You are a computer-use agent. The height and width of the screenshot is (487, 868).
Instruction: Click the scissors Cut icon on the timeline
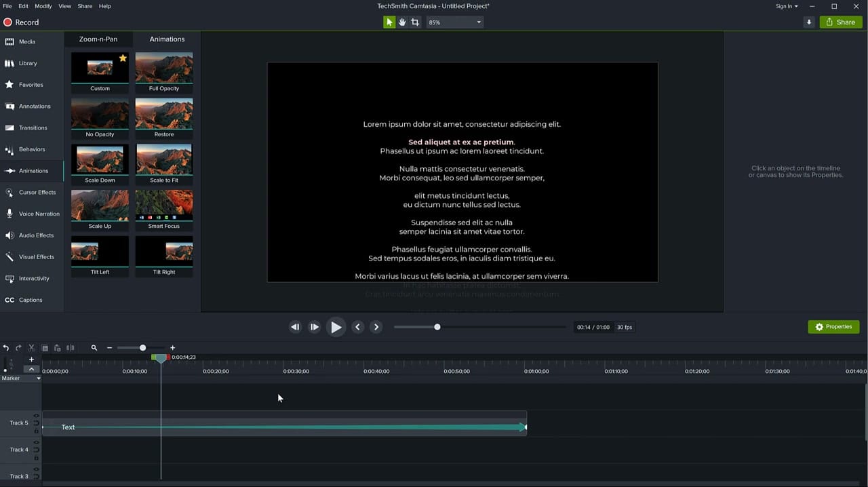click(30, 347)
